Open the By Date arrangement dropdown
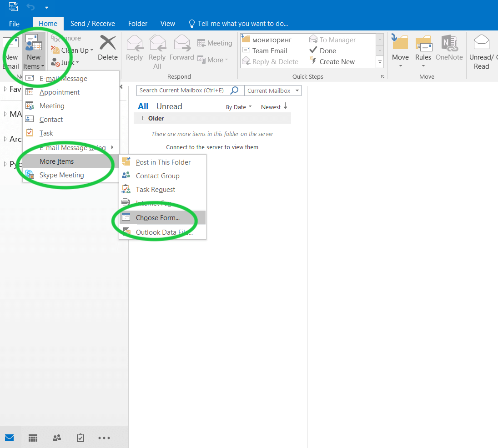The width and height of the screenshot is (498, 448). (x=238, y=107)
